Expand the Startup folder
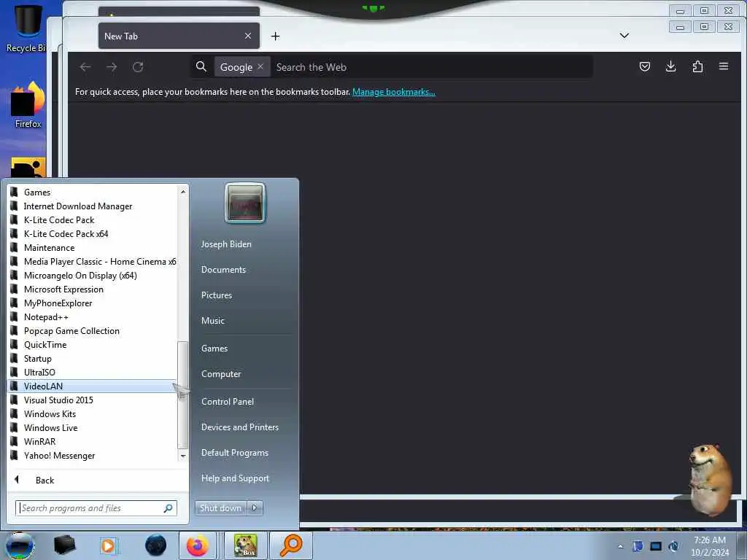Viewport: 747px width, 560px height. (93, 359)
